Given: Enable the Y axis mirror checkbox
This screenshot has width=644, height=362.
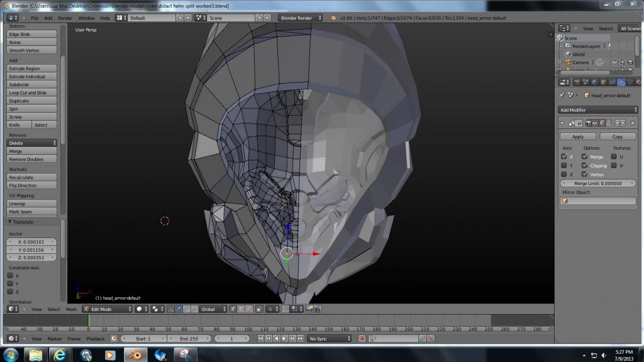Looking at the screenshot, I should [x=563, y=166].
